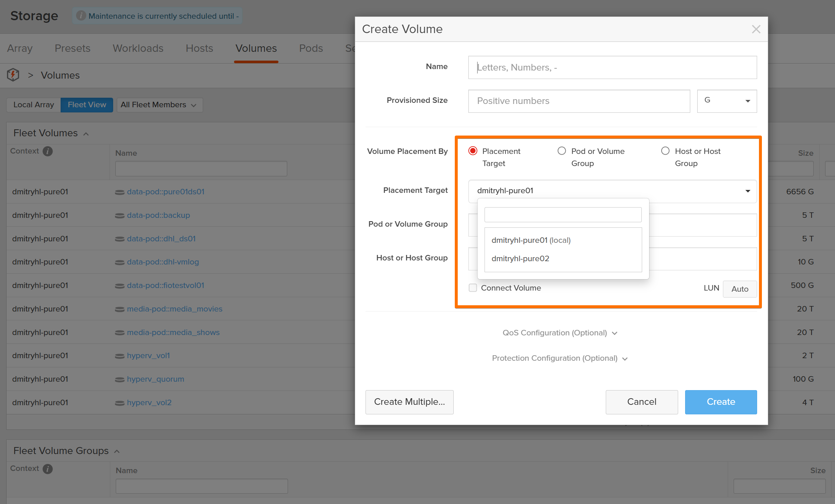Click volume icon beside data-pod::backup
Screen dimensions: 835x504
(x=119, y=216)
